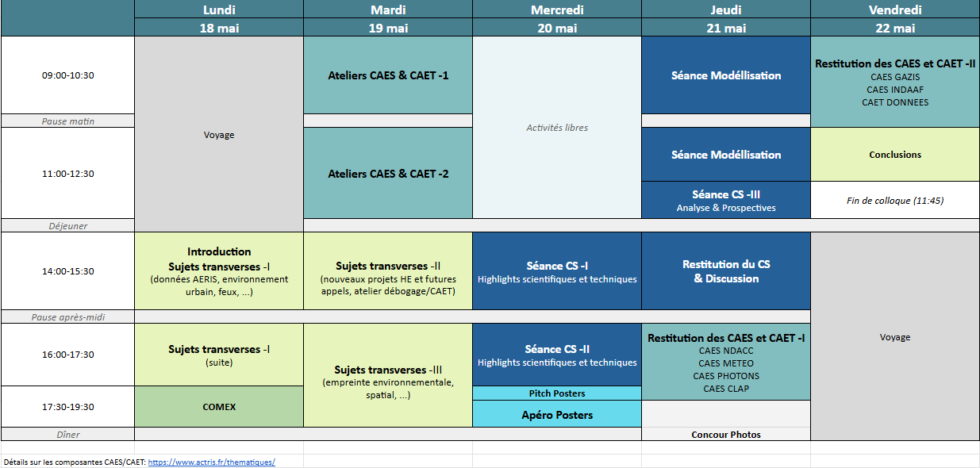Click the Introduction Sujets transverses -I cell

pos(219,271)
